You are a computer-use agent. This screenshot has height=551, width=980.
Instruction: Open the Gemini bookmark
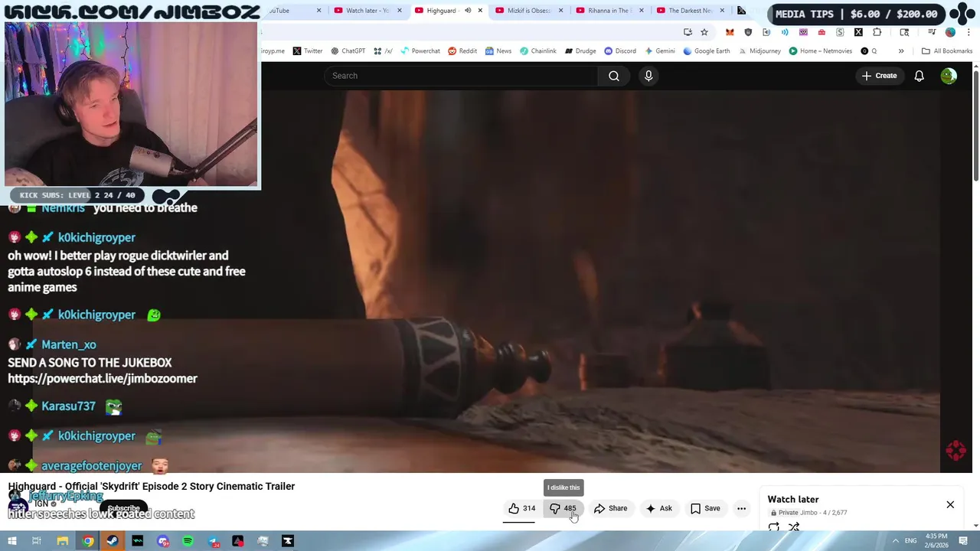(x=659, y=51)
